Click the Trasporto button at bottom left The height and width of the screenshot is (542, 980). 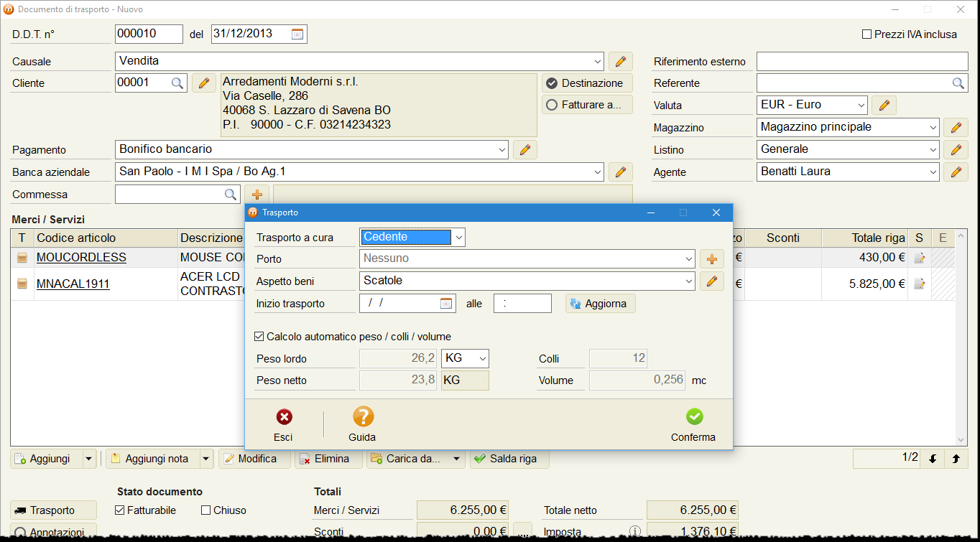point(53,510)
